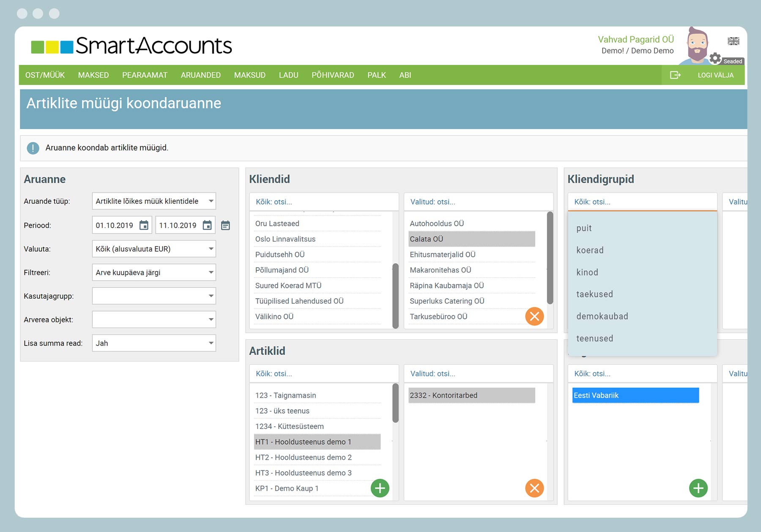Image resolution: width=761 pixels, height=532 pixels.
Task: Add Eesti Vabariik with green plus
Action: (x=698, y=488)
